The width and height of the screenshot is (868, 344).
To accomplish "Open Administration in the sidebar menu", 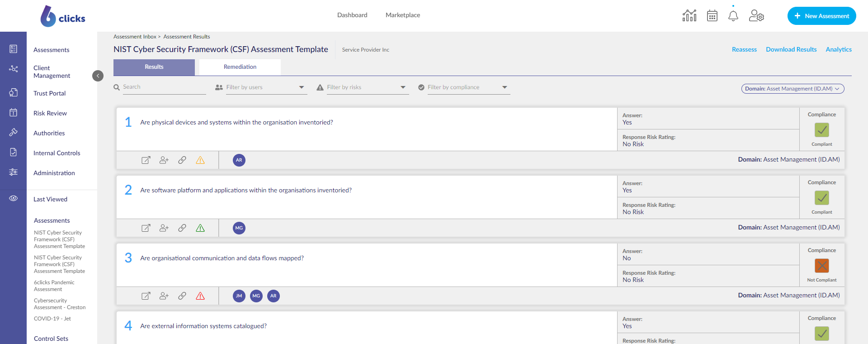I will coord(54,173).
